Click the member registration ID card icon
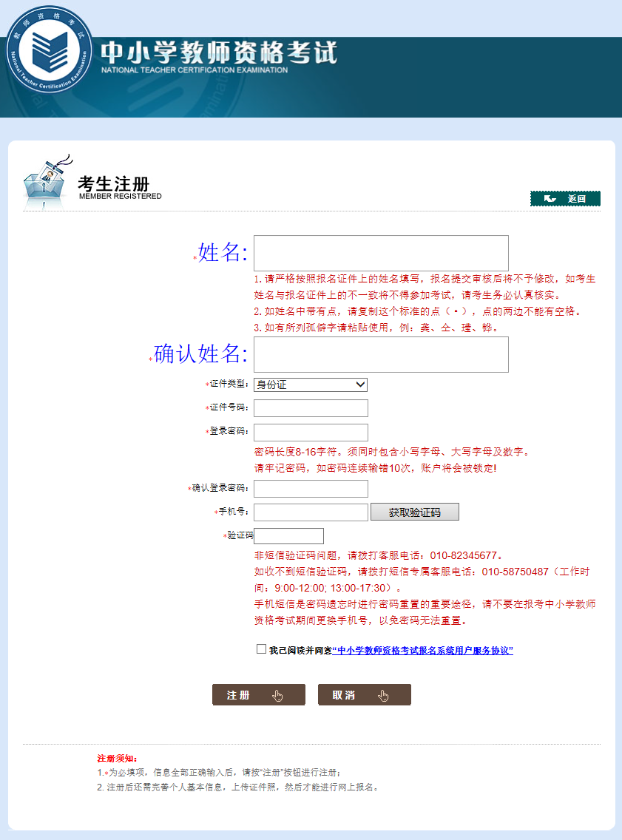 (x=47, y=181)
